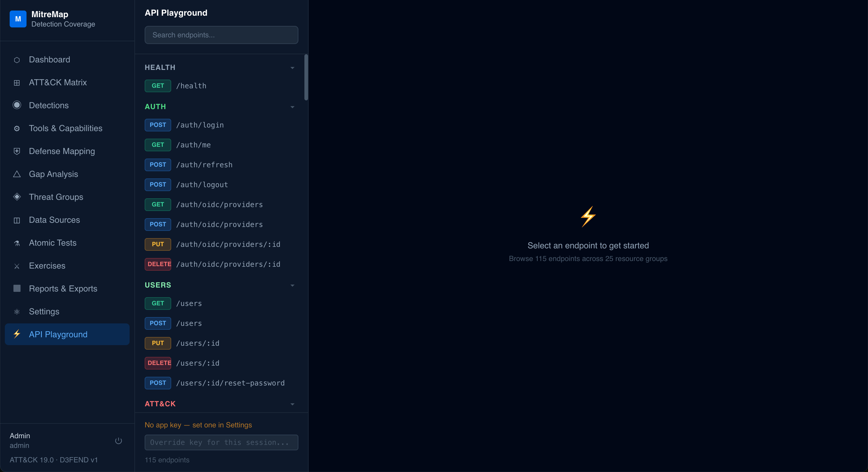This screenshot has height=472, width=868.
Task: Collapse the HEALTH endpoint group arrow
Action: 292,68
